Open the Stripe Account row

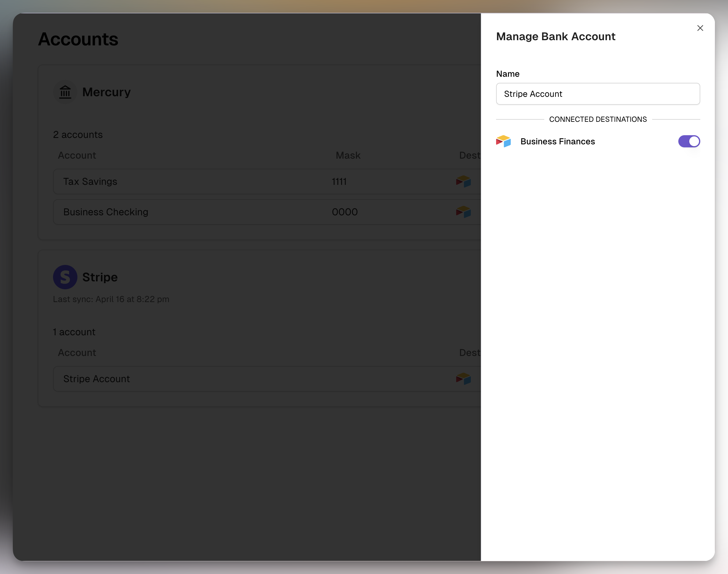tap(97, 379)
